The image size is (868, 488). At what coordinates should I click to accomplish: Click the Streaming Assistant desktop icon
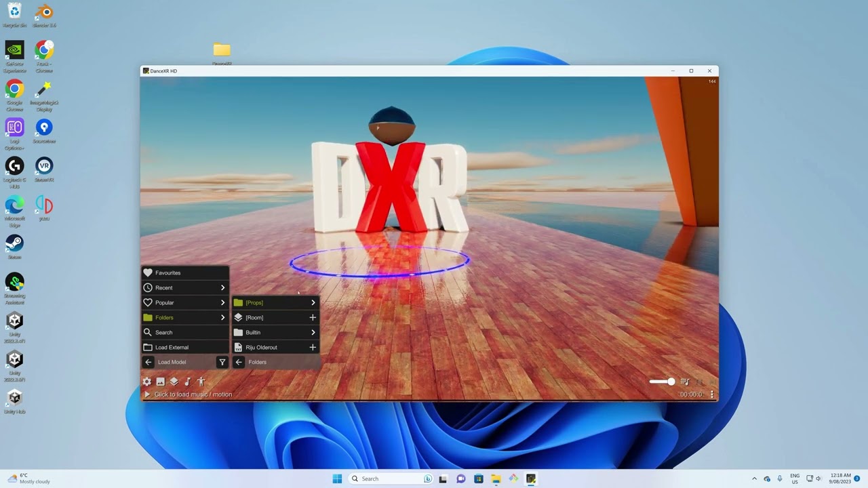pyautogui.click(x=14, y=289)
